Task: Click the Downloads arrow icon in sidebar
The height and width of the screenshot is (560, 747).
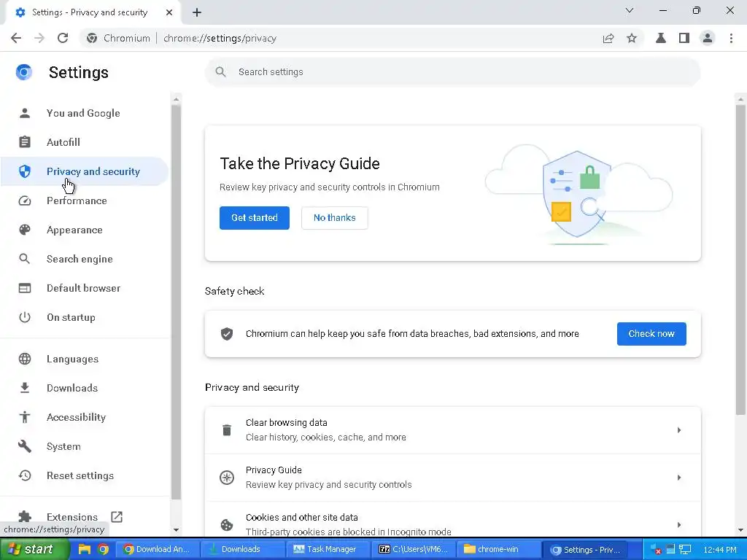Action: [x=25, y=388]
